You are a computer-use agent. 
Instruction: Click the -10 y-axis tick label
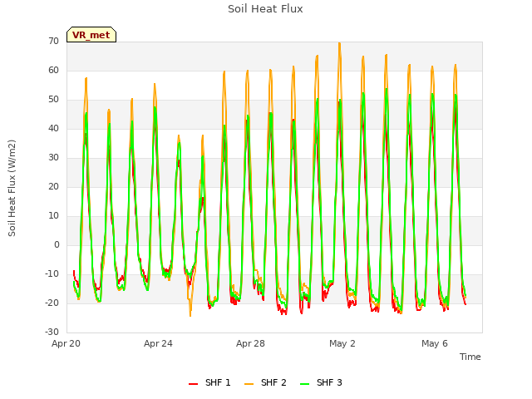[x=52, y=273]
